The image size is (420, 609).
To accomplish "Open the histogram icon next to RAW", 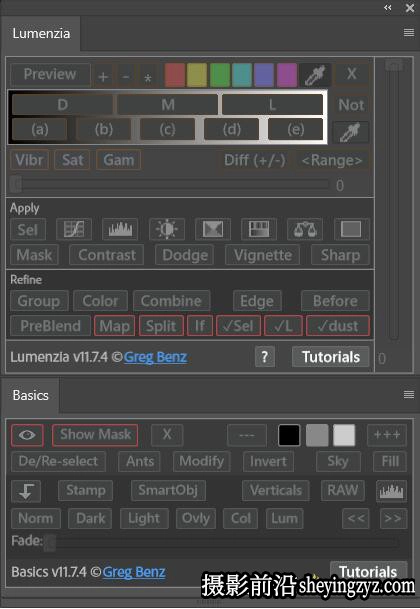I will click(x=391, y=491).
